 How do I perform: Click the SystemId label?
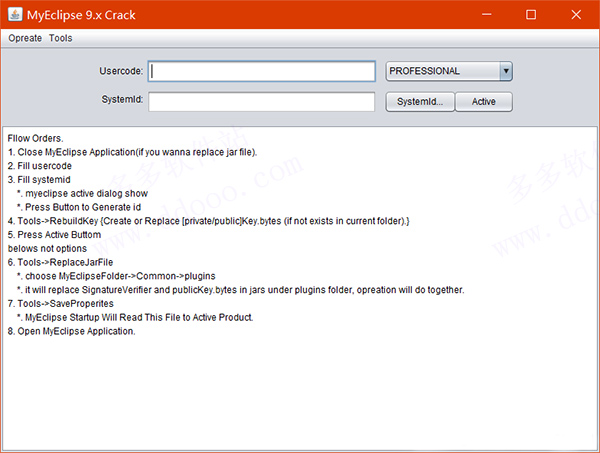[x=122, y=99]
